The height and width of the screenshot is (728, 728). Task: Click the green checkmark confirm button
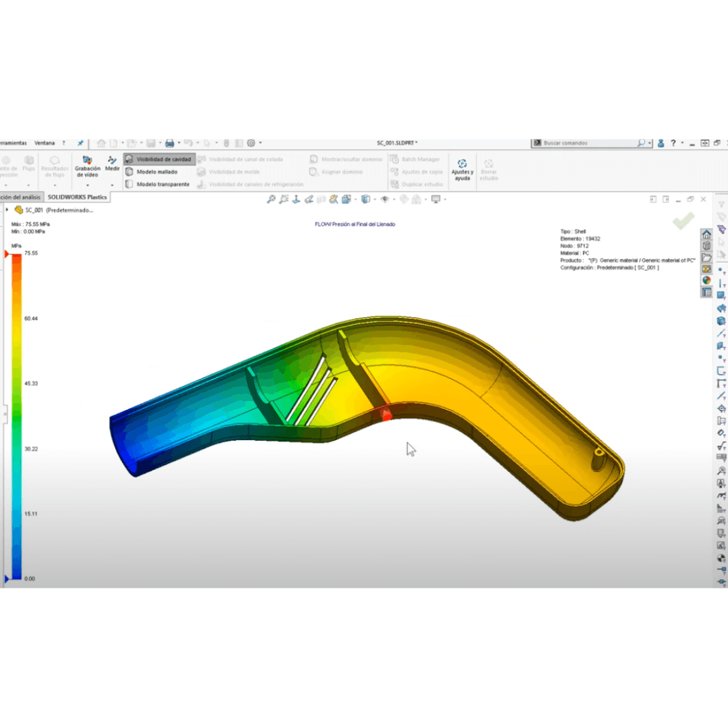(684, 220)
